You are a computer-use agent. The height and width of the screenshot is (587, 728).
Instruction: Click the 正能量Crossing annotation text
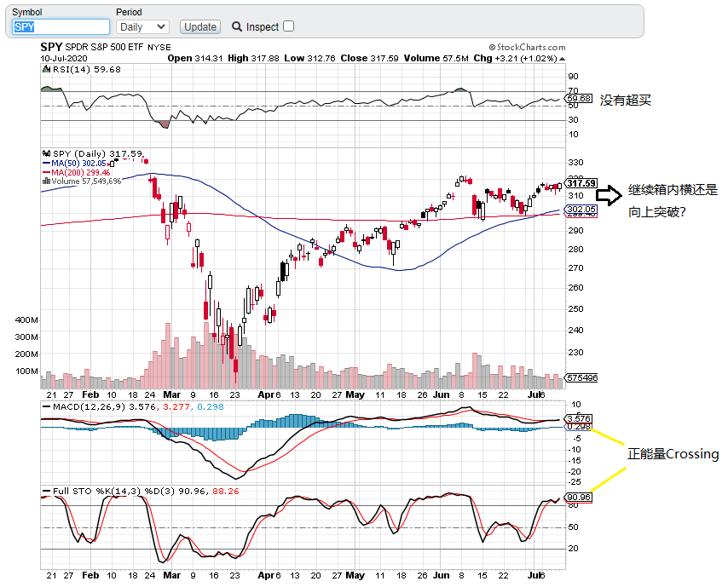click(x=673, y=454)
